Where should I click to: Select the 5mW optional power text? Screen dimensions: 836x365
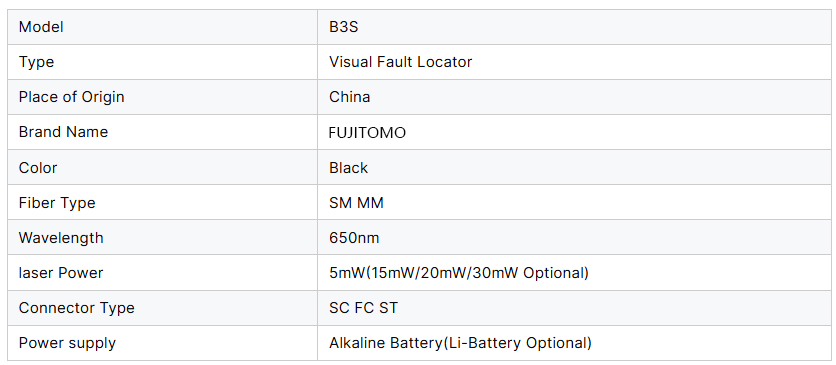(x=459, y=273)
